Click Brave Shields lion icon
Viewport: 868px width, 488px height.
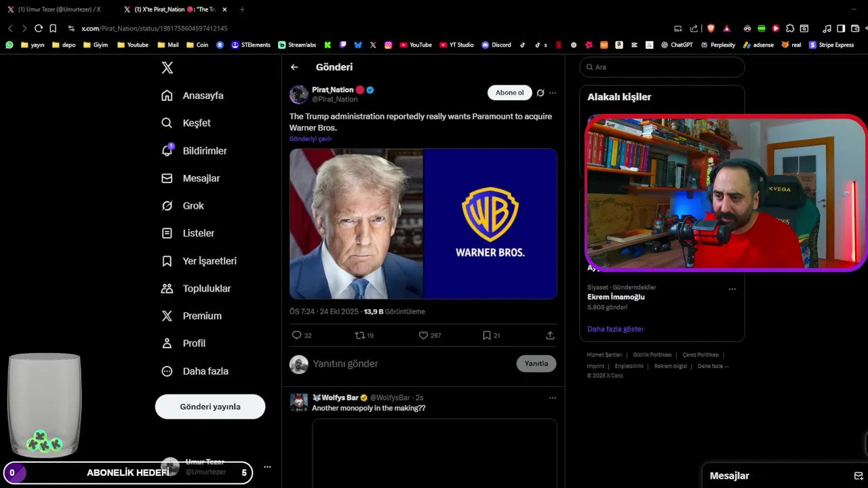point(711,28)
